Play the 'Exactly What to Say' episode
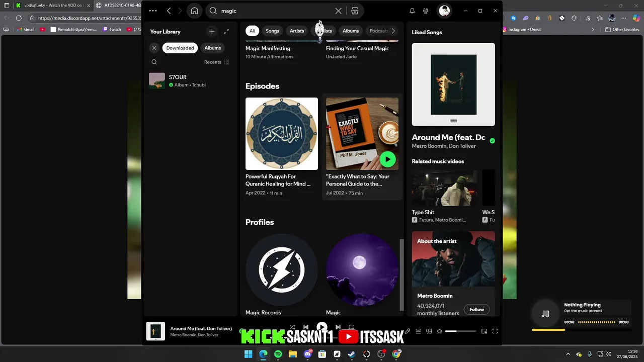Image resolution: width=644 pixels, height=362 pixels. tap(387, 159)
